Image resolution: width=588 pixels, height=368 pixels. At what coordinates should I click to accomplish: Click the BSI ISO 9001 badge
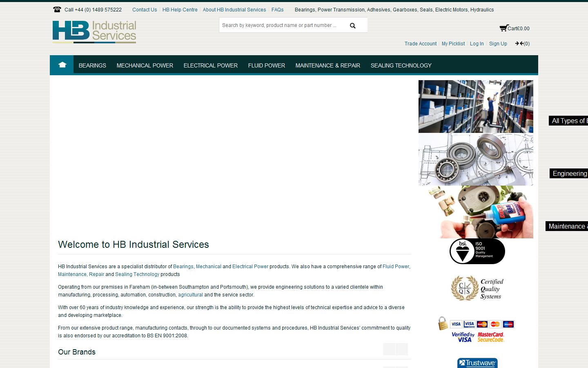click(x=477, y=251)
